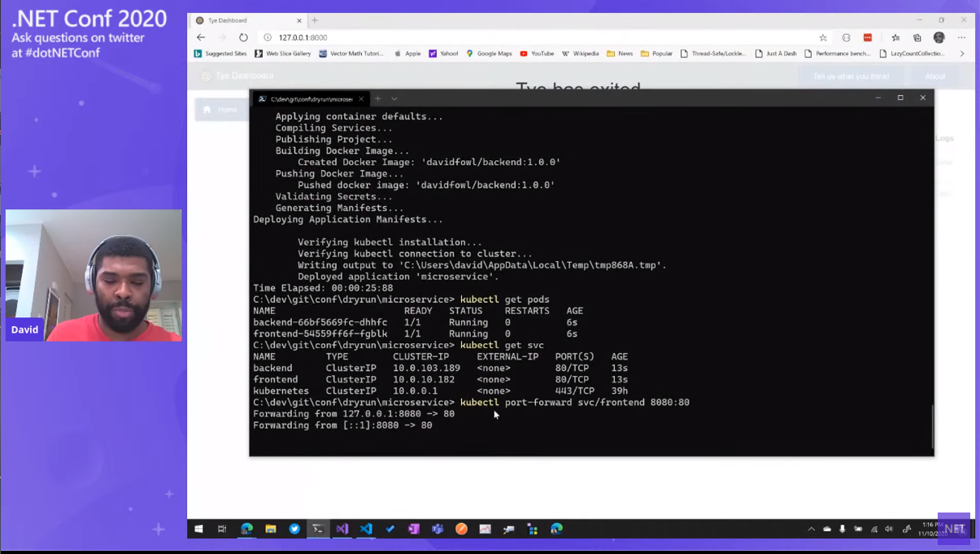Image resolution: width=980 pixels, height=554 pixels.
Task: Open the Favorites list icon
Action: (x=895, y=37)
